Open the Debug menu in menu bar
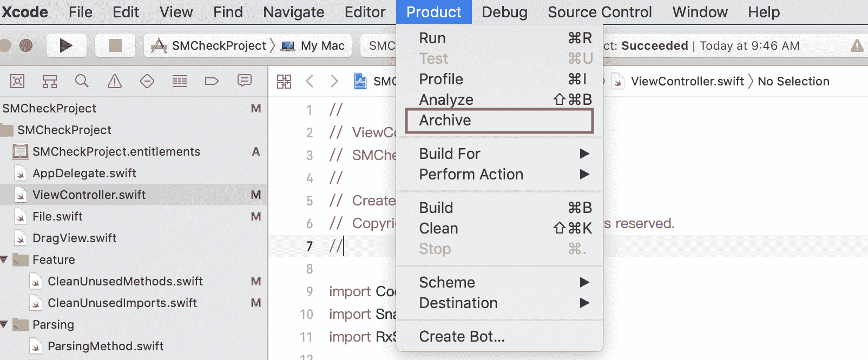Screen dimensions: 868x360 click(x=504, y=12)
